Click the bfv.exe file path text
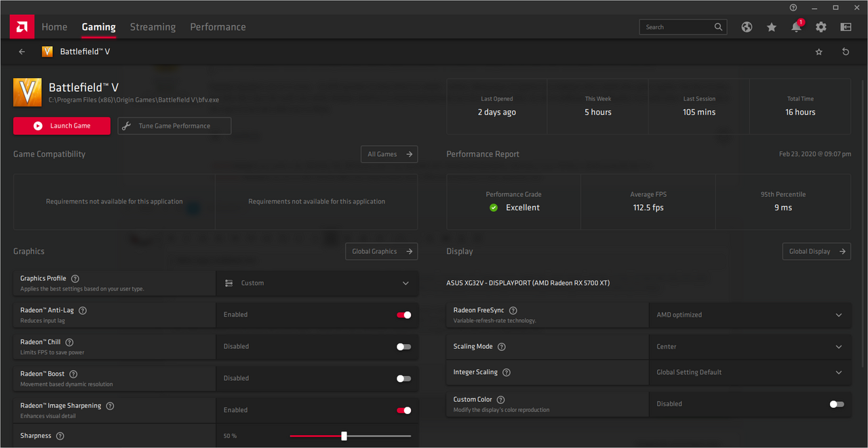 tap(134, 100)
